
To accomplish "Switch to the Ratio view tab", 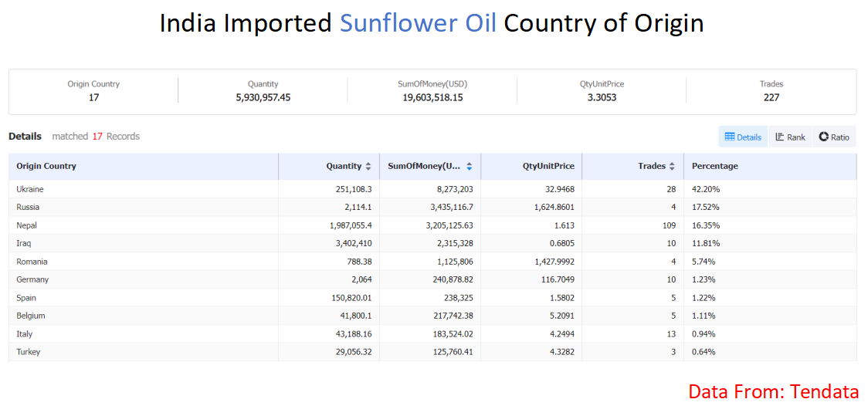I will tap(834, 137).
